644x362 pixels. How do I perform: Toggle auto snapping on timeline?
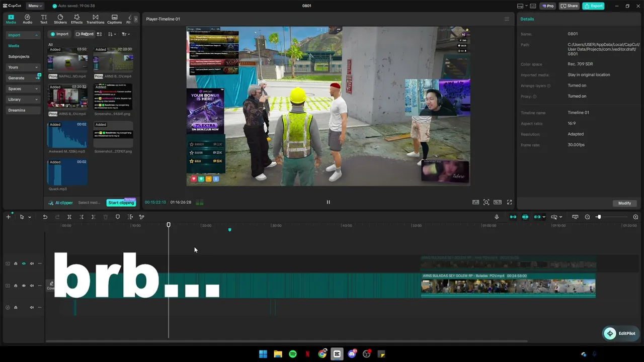(x=525, y=217)
